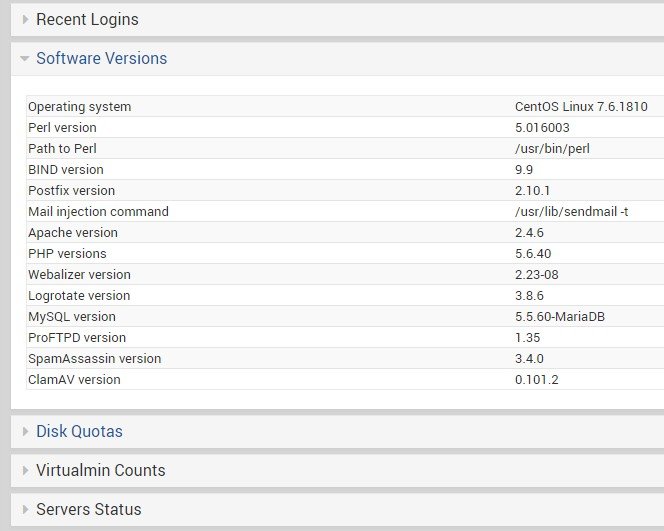Click the Software Versions heading
This screenshot has width=664, height=531.
pyautogui.click(x=101, y=58)
